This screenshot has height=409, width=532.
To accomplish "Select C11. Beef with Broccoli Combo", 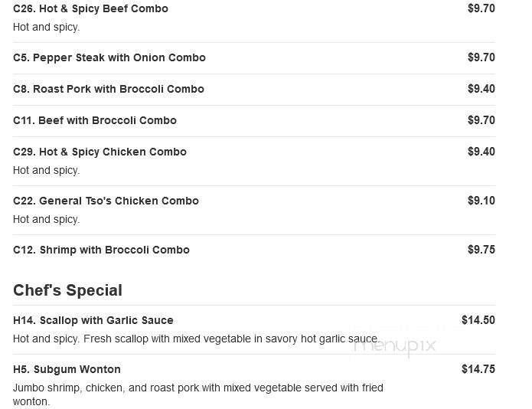I will (x=95, y=120).
